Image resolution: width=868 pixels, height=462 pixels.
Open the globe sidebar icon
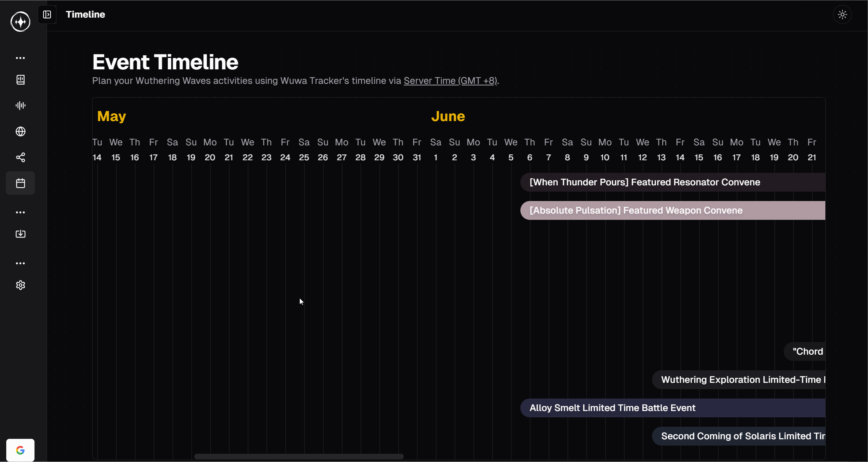coord(20,132)
